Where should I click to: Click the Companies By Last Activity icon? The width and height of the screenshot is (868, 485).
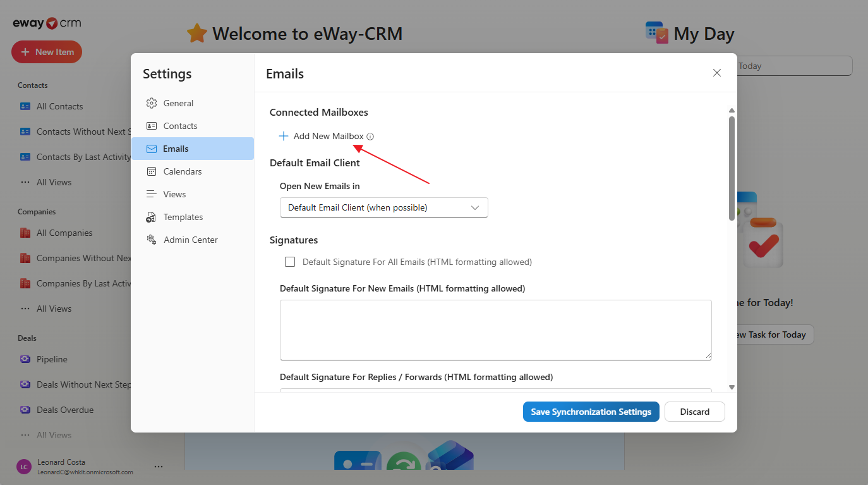[x=25, y=283]
